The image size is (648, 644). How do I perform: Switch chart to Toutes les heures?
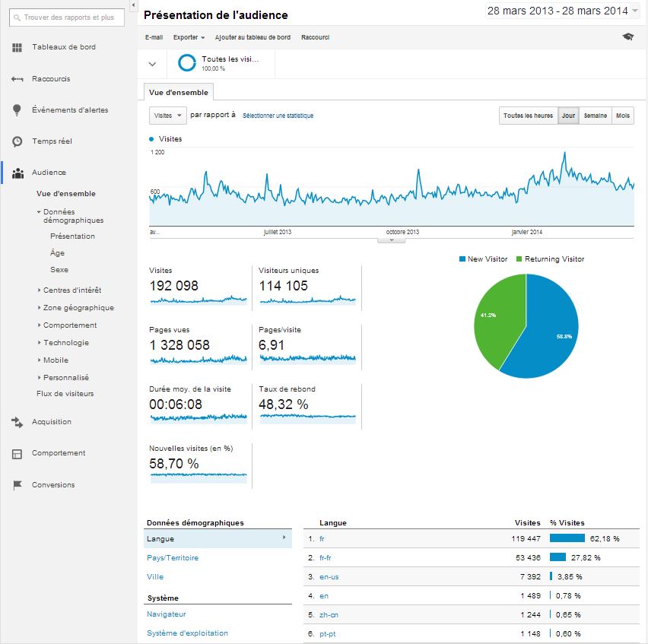click(x=528, y=116)
